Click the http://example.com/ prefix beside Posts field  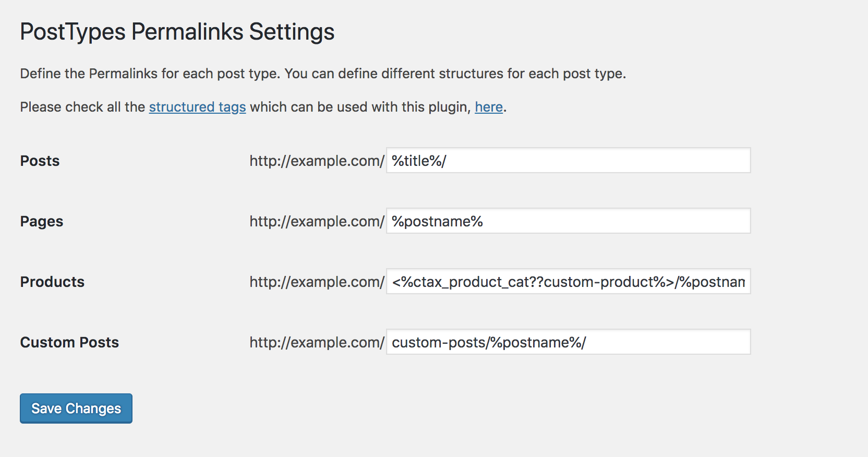(317, 161)
